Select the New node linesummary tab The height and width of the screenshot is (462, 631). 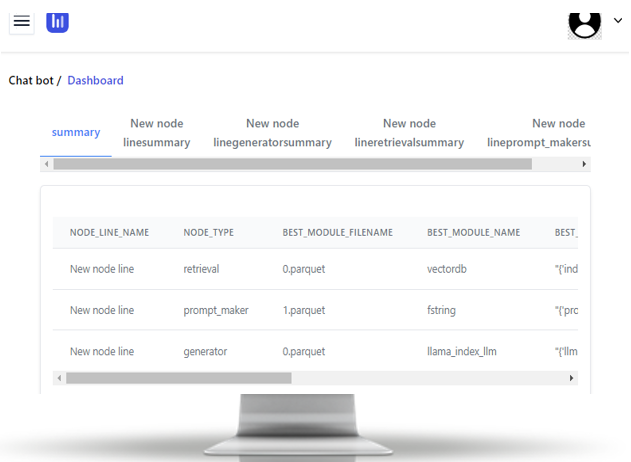pyautogui.click(x=156, y=133)
